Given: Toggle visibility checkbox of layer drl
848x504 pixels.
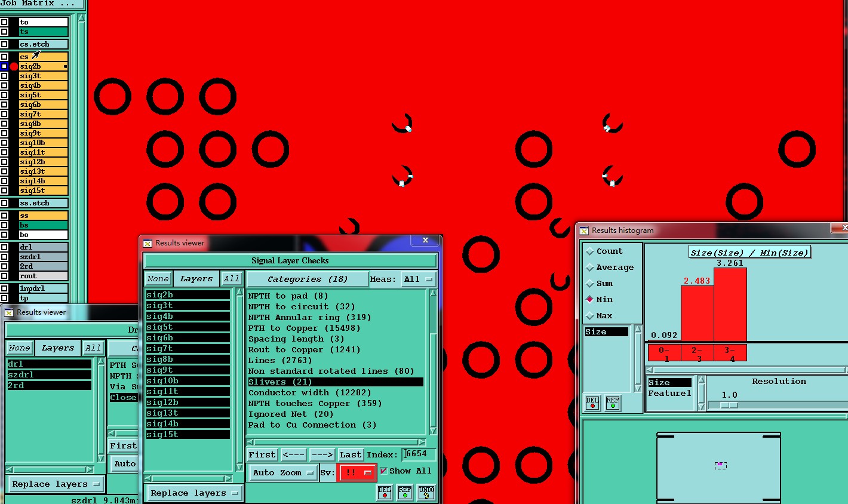Looking at the screenshot, I should click(4, 247).
